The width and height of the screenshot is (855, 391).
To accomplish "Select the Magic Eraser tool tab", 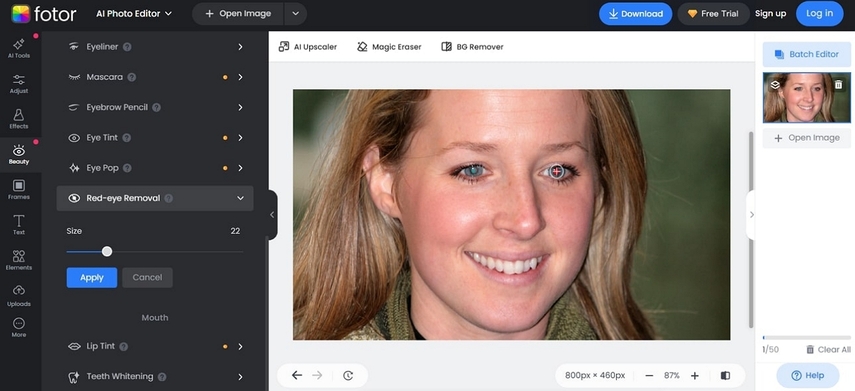I will (389, 47).
